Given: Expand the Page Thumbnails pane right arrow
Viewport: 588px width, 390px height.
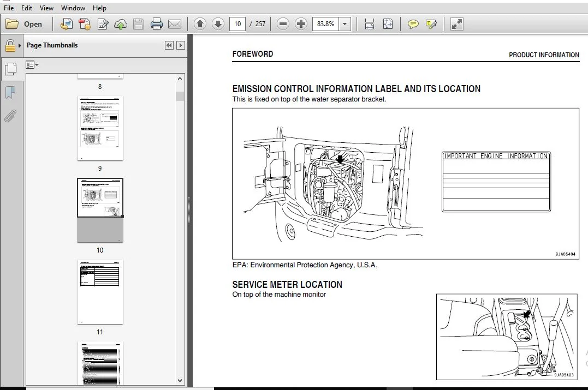Looking at the screenshot, I should [x=180, y=45].
